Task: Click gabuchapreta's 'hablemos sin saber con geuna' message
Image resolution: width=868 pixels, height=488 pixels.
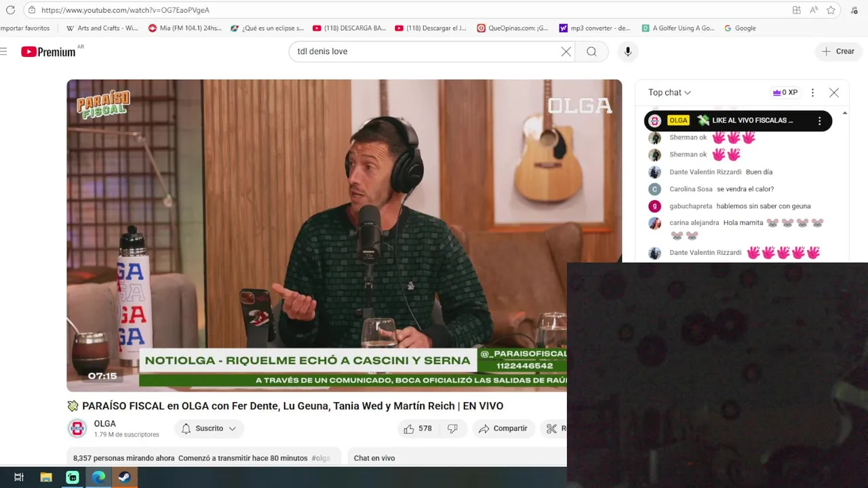Action: (764, 206)
